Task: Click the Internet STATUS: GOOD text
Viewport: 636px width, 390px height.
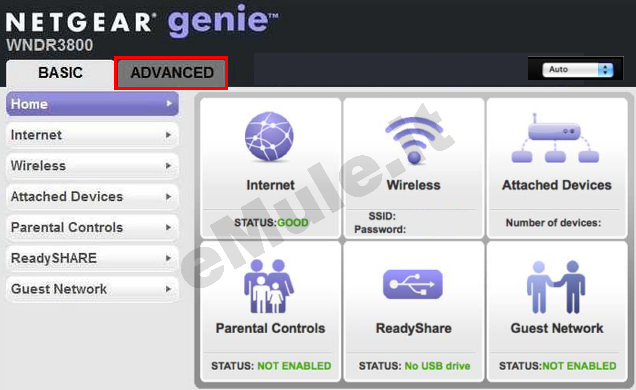Action: tap(271, 223)
